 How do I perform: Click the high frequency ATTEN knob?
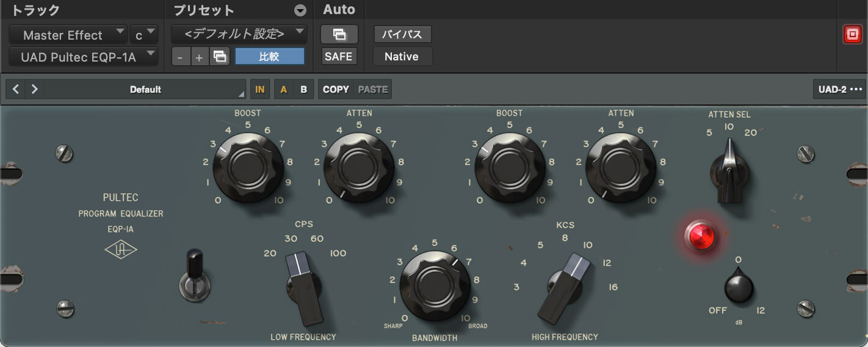click(621, 168)
